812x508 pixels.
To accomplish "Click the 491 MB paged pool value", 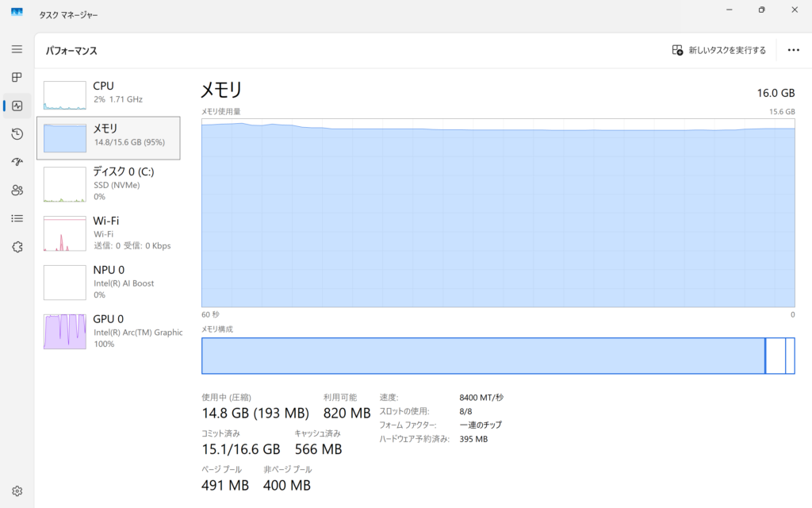I will coord(225,486).
